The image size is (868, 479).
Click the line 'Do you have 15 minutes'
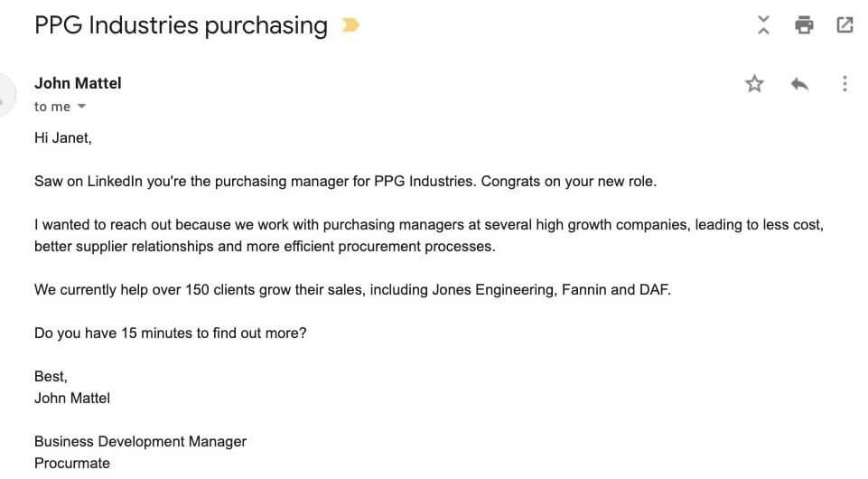point(171,333)
